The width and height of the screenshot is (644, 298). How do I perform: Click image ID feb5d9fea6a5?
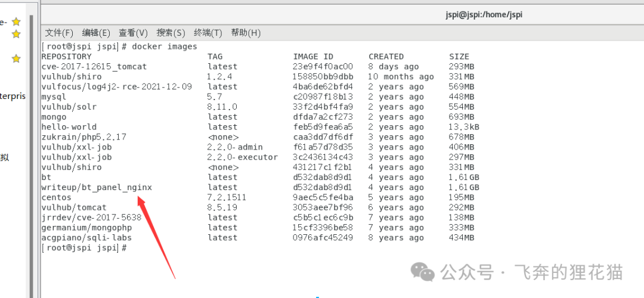pos(323,127)
